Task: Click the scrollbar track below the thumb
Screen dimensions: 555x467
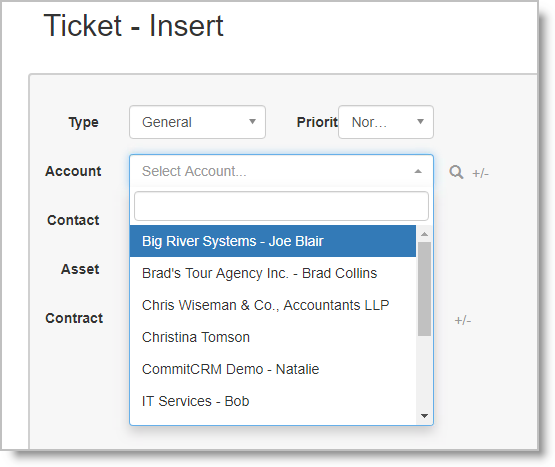Action: tap(424, 372)
